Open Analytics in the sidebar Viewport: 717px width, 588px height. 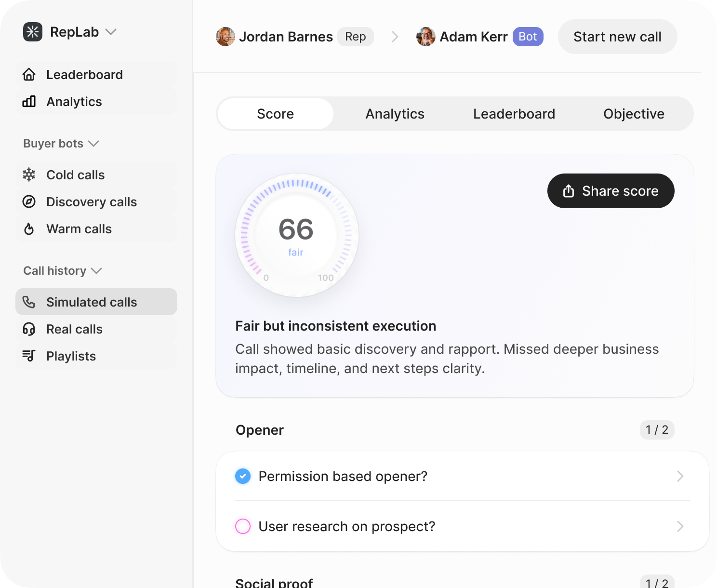click(96, 102)
